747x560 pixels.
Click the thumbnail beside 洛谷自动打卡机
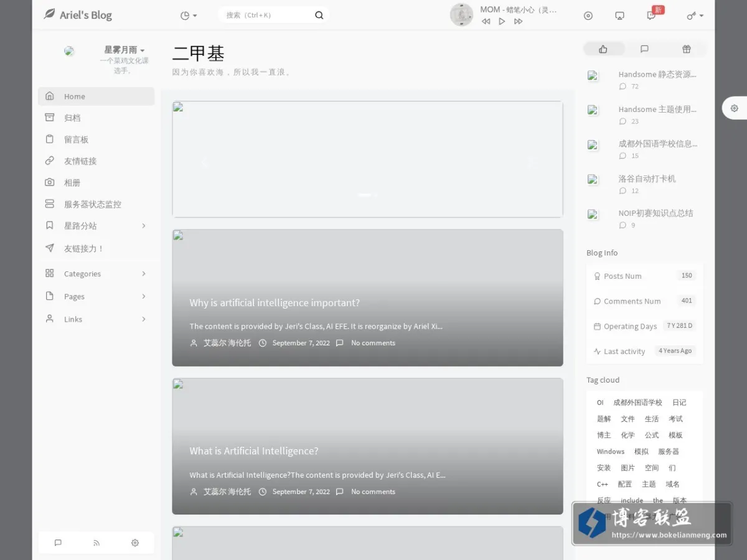pos(593,180)
